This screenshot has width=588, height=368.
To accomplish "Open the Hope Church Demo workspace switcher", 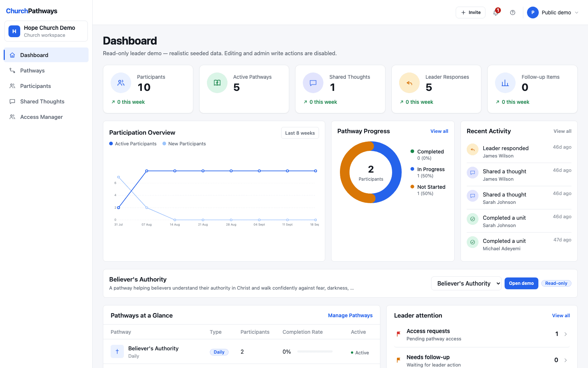I will [x=46, y=31].
